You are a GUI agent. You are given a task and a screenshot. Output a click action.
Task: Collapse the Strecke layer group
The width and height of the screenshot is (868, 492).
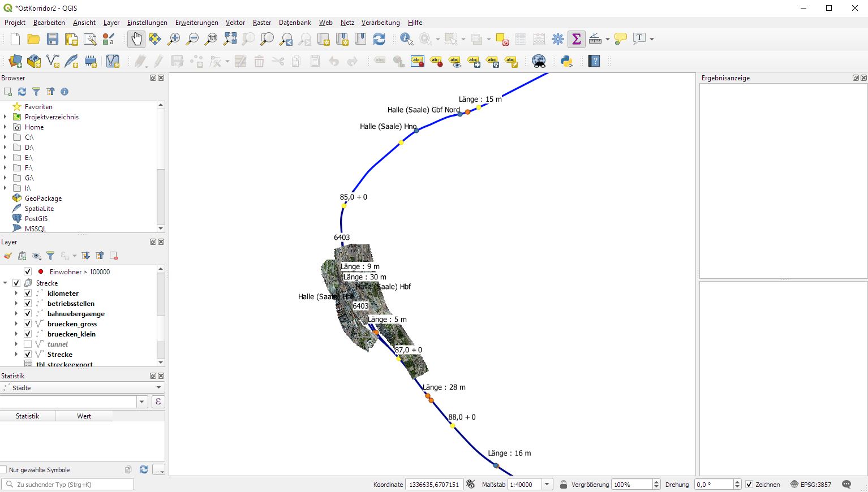pyautogui.click(x=5, y=283)
